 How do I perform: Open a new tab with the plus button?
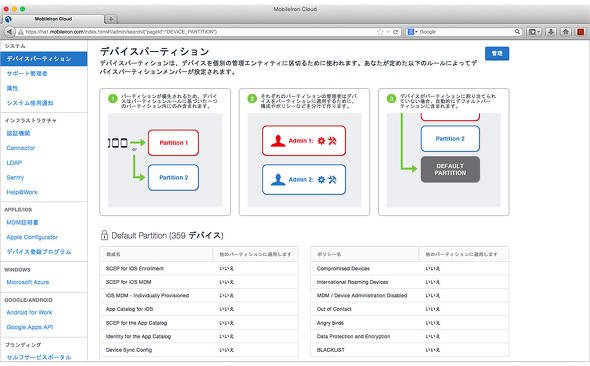coord(111,19)
